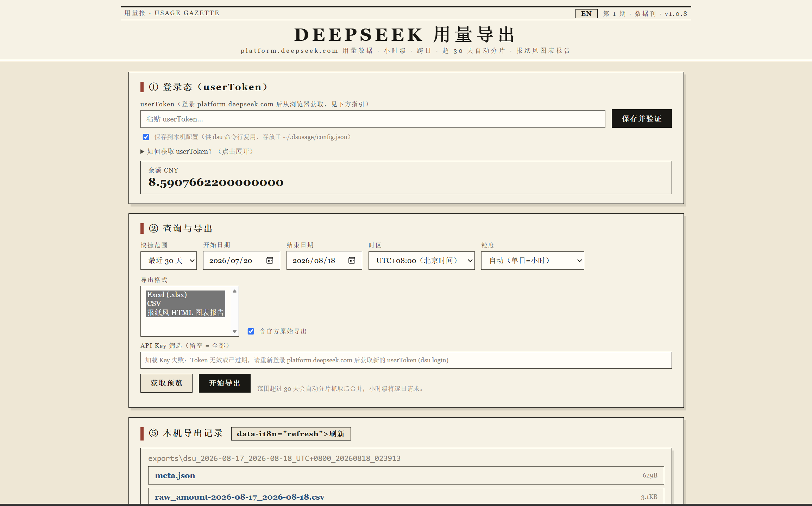Screen dimensions: 812x506
Task: Open the start date calendar picker icon
Action: coord(270,261)
